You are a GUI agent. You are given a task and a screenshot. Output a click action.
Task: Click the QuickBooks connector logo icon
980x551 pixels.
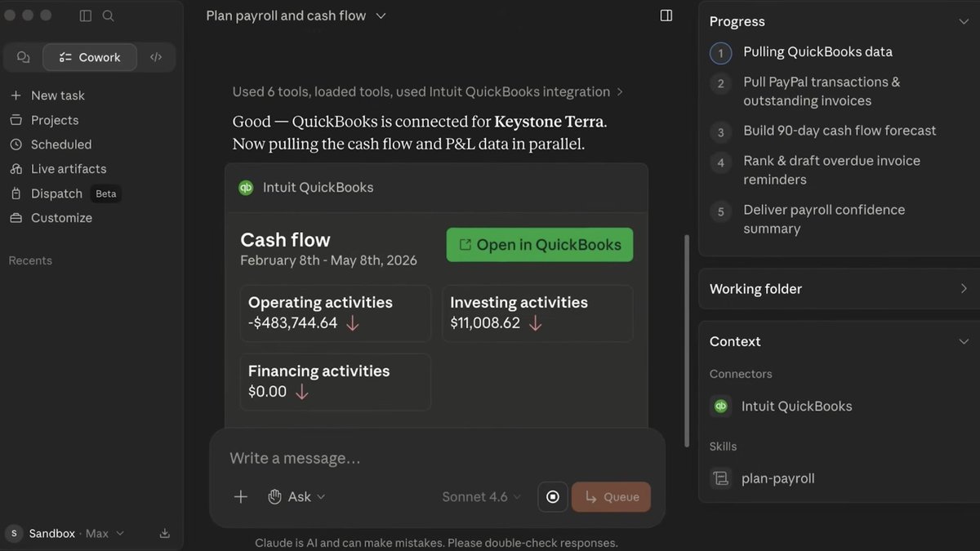click(x=720, y=406)
